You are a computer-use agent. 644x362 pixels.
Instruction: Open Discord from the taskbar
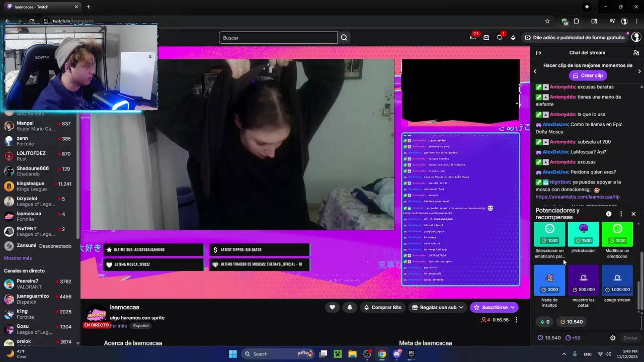point(397,354)
